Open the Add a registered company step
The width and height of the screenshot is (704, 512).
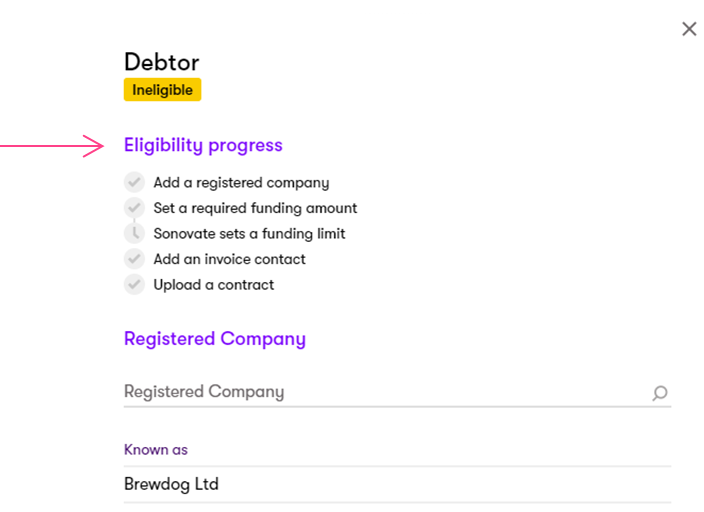point(241,183)
